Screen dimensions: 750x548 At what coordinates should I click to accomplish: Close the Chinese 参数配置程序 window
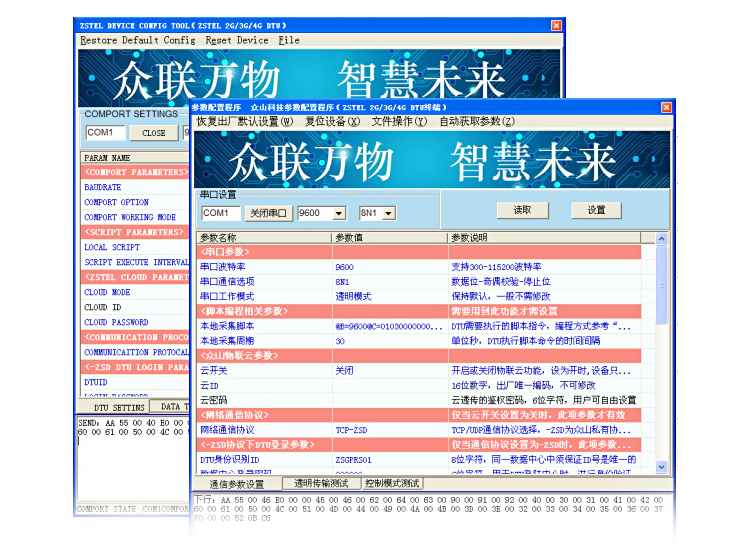666,107
